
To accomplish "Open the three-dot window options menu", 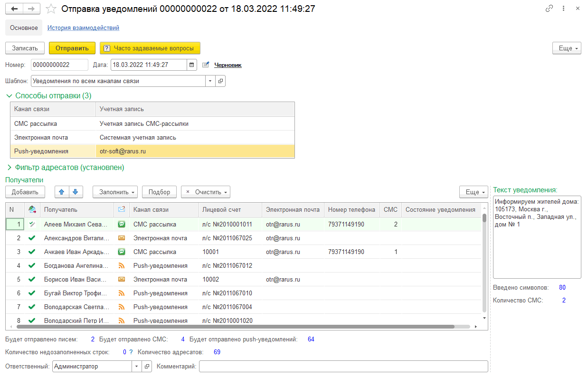I will (x=563, y=9).
